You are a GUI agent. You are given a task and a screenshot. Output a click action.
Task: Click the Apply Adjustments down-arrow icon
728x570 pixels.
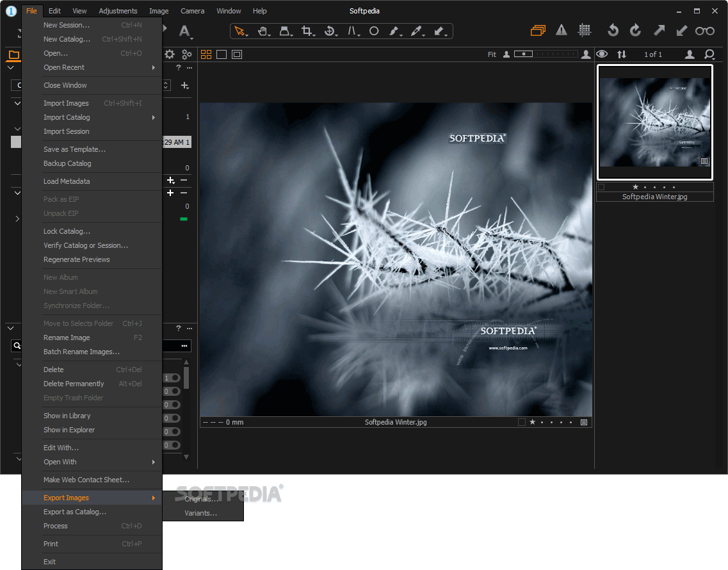(x=681, y=31)
